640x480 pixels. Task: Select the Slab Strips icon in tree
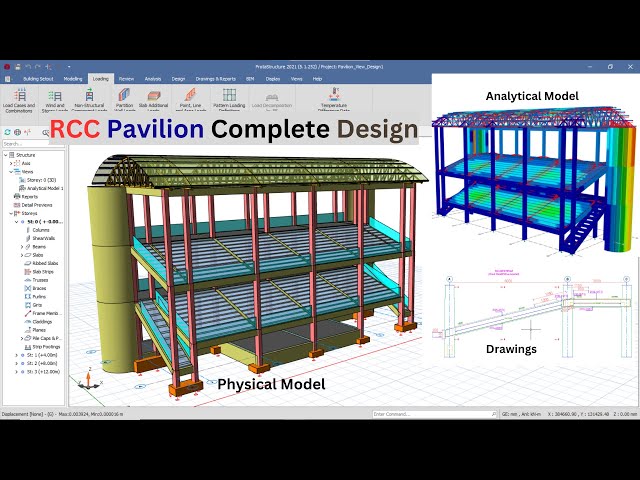(28, 272)
